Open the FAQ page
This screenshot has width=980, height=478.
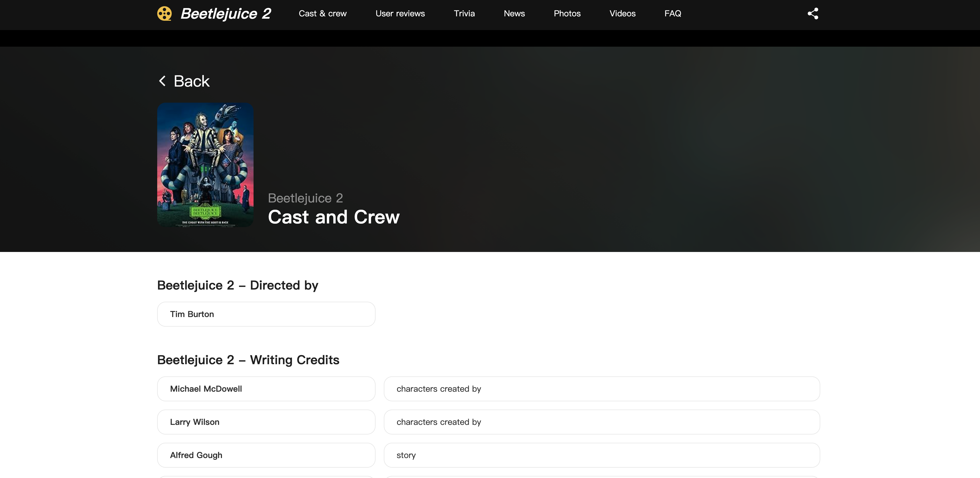(673, 14)
